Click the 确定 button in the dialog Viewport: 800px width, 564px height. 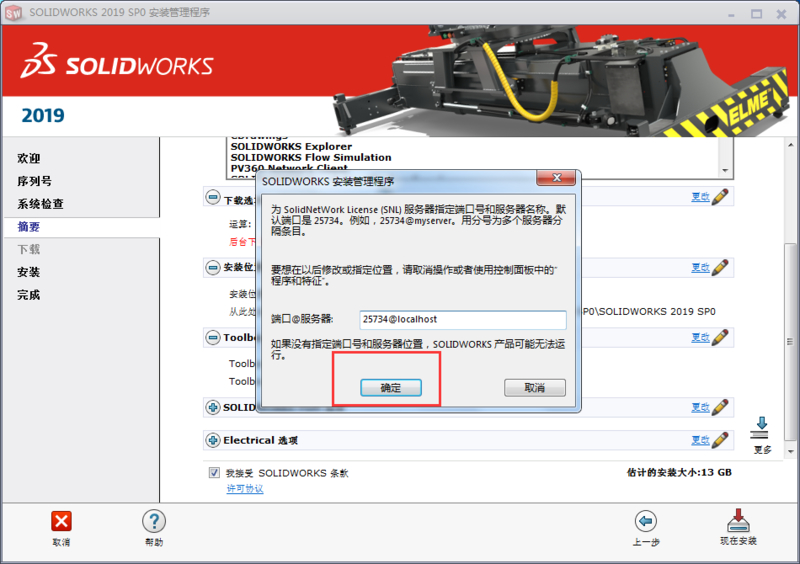391,388
